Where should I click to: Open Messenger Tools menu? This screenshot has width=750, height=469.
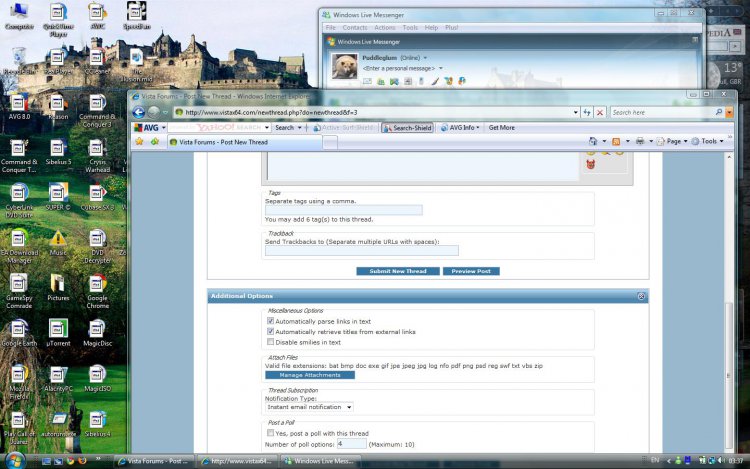coord(410,28)
